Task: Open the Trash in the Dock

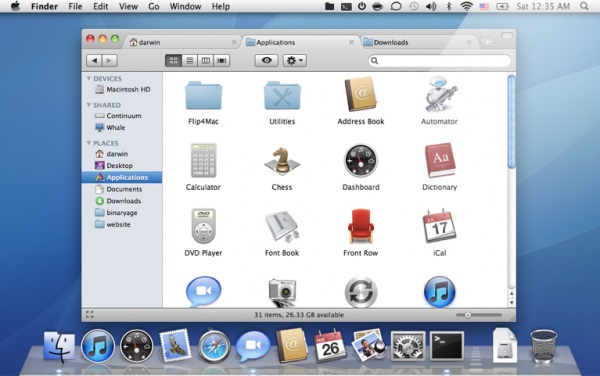Action: click(x=543, y=346)
